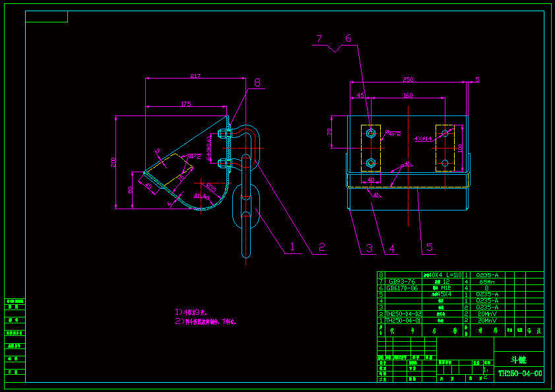The width and height of the screenshot is (555, 392).
Task: Select the 250 overall width dimension
Action: coord(408,79)
